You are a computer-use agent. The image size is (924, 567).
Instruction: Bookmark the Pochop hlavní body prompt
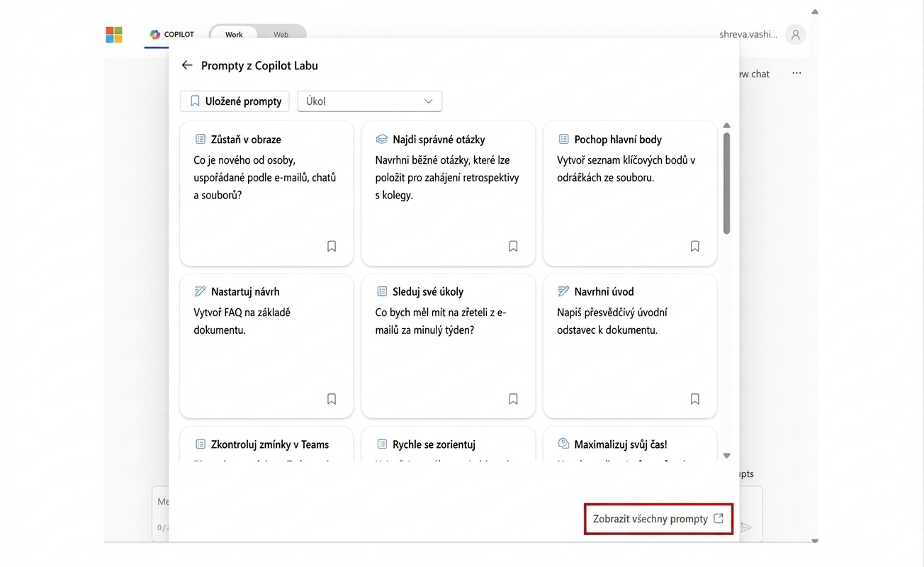[695, 246]
